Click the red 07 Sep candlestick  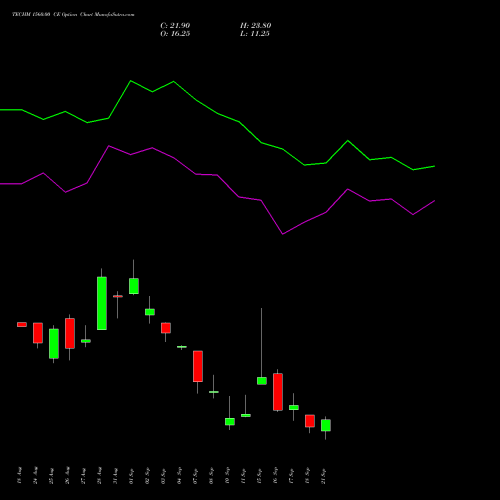click(198, 366)
